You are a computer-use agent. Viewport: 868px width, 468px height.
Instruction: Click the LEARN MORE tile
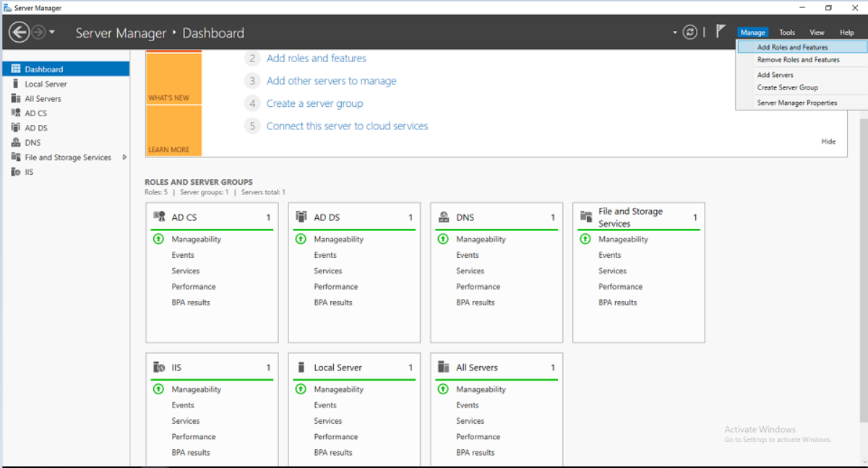(173, 131)
